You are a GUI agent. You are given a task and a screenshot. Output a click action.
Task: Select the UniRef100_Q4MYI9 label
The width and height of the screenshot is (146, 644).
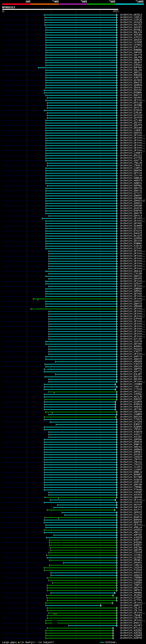[x=131, y=357]
